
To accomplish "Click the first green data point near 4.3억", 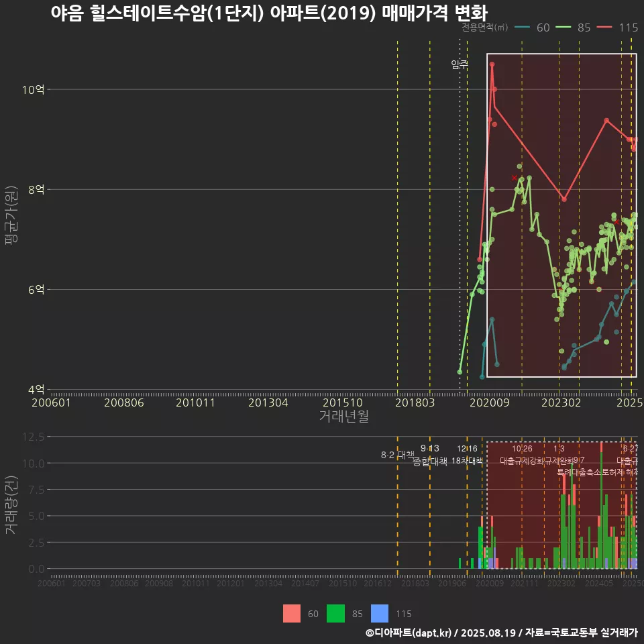I will pos(460,372).
